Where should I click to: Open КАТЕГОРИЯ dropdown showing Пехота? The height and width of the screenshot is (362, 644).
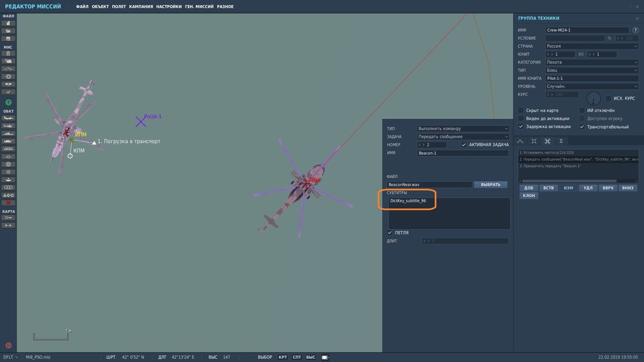tap(592, 62)
